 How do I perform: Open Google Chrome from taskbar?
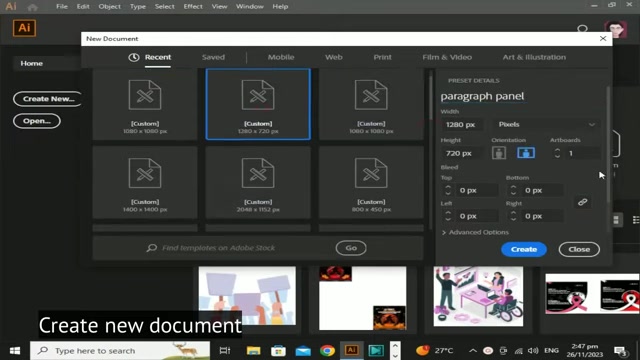[327, 351]
